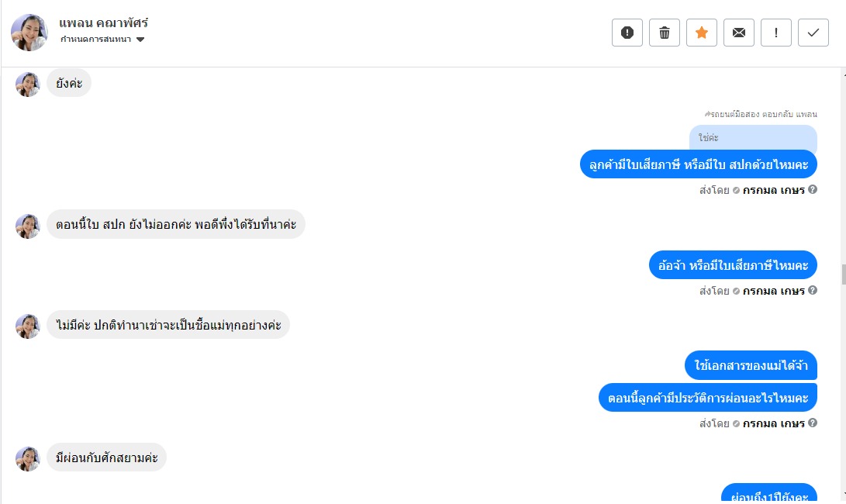Click help icon under the สปกด้วยไหมคะ message
The height and width of the screenshot is (504, 846).
pyautogui.click(x=813, y=189)
